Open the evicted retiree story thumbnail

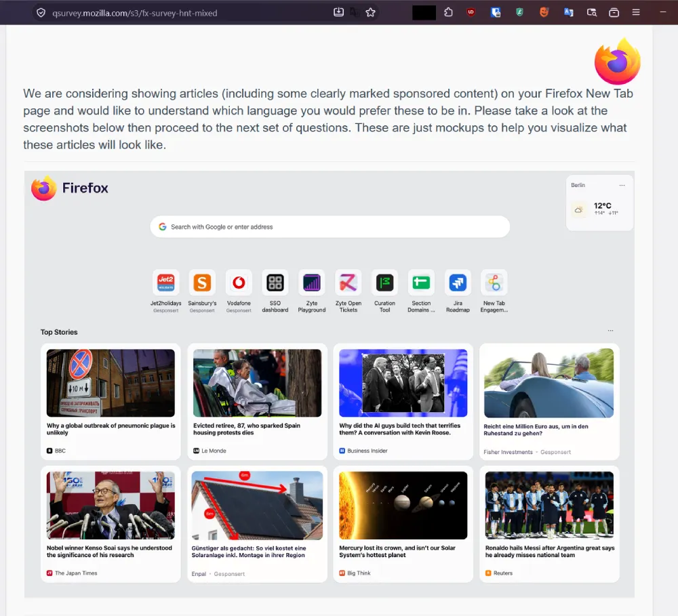tap(257, 383)
